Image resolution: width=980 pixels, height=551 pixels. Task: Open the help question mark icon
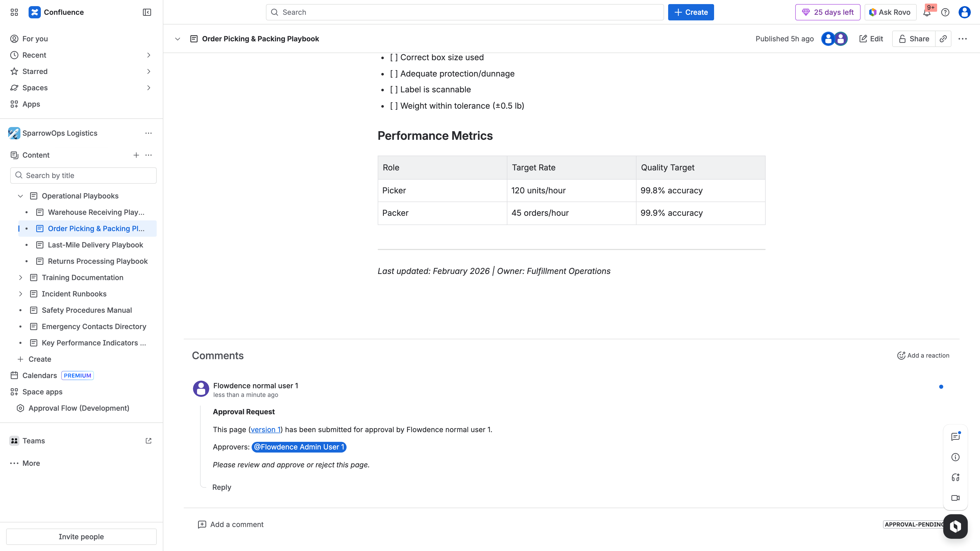coord(945,12)
